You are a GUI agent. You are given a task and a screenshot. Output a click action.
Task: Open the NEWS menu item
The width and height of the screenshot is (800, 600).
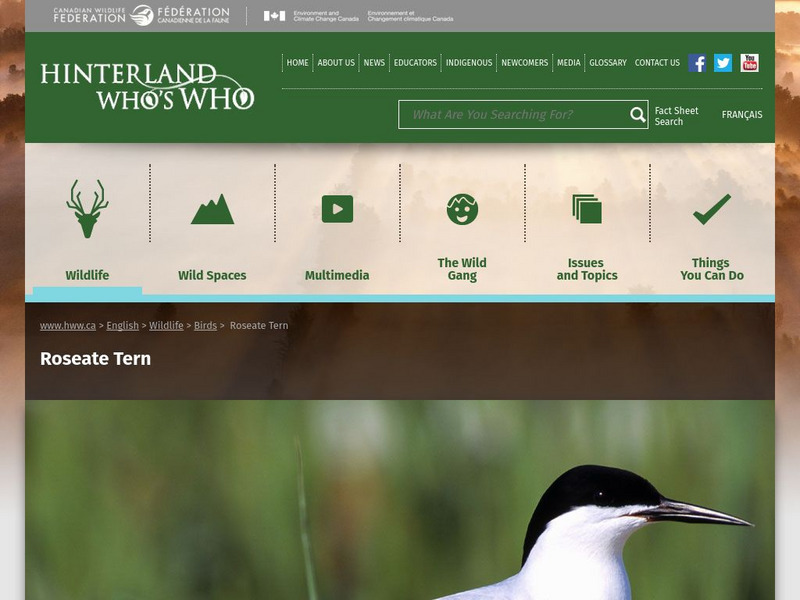pyautogui.click(x=374, y=63)
